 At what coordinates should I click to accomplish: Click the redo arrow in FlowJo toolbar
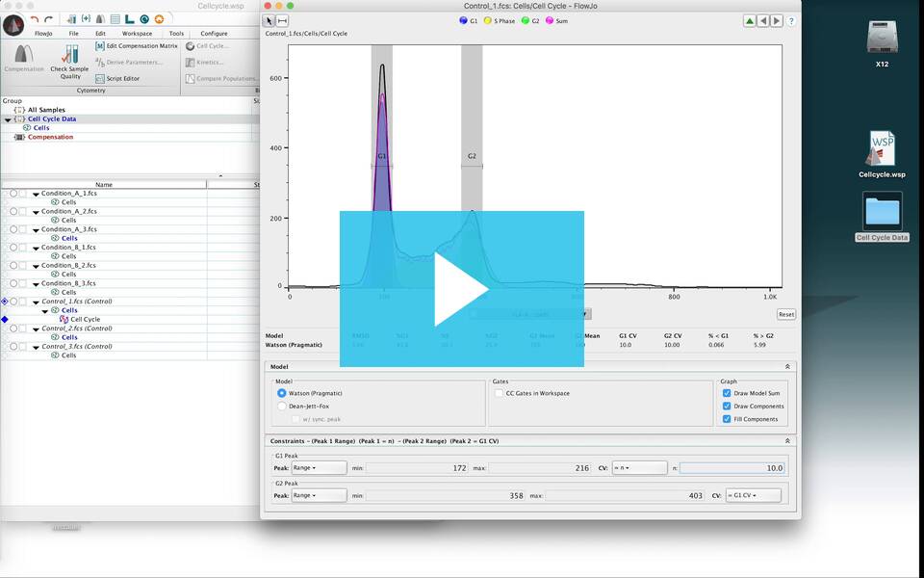point(49,19)
